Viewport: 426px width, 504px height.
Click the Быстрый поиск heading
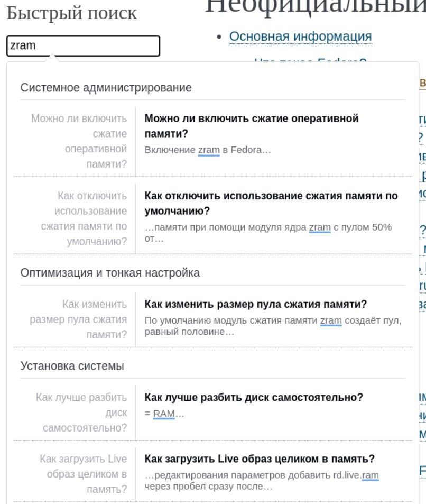tap(72, 13)
